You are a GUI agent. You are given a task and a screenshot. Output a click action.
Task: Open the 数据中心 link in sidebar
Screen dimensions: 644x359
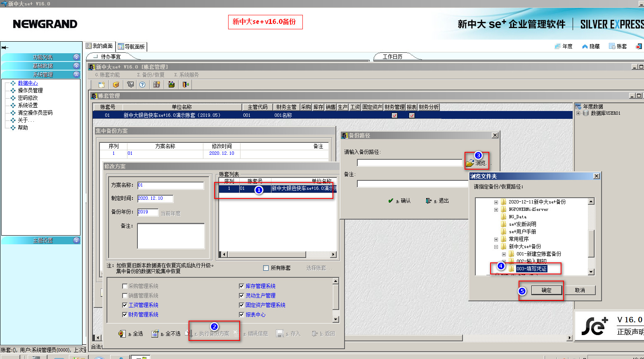[28, 83]
